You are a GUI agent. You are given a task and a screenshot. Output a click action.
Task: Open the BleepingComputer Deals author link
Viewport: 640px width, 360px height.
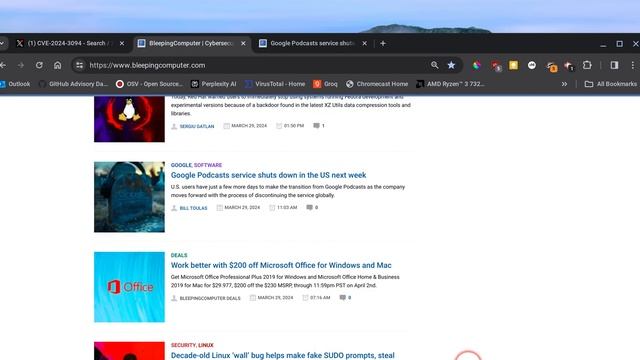tap(210, 298)
